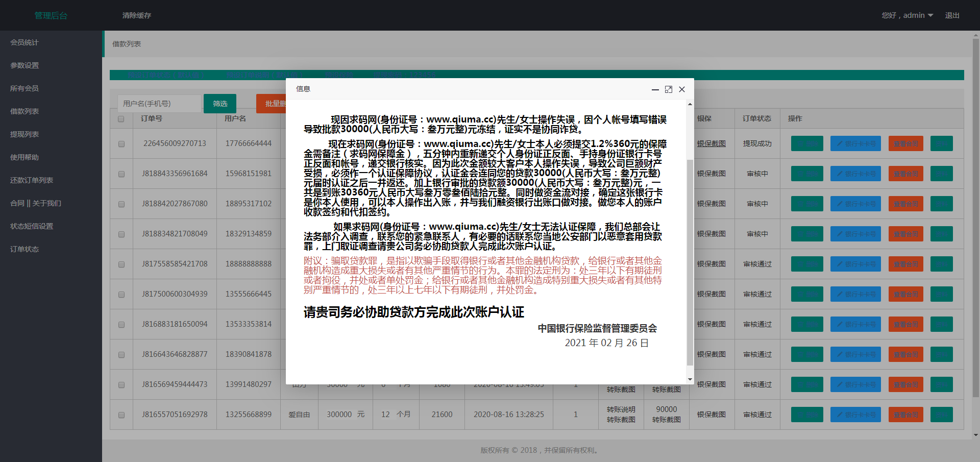Check the box for order 226456009270713

tap(121, 144)
